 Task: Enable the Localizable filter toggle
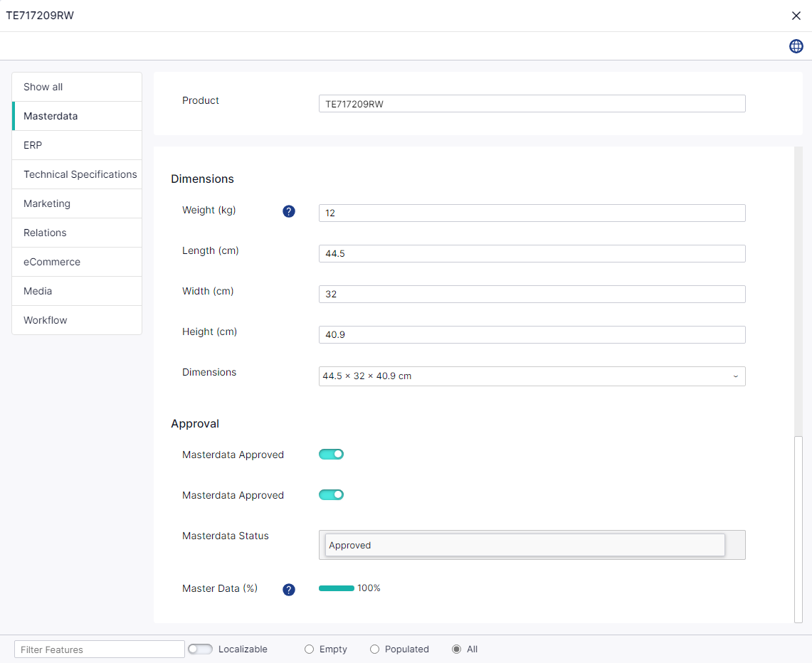(200, 649)
